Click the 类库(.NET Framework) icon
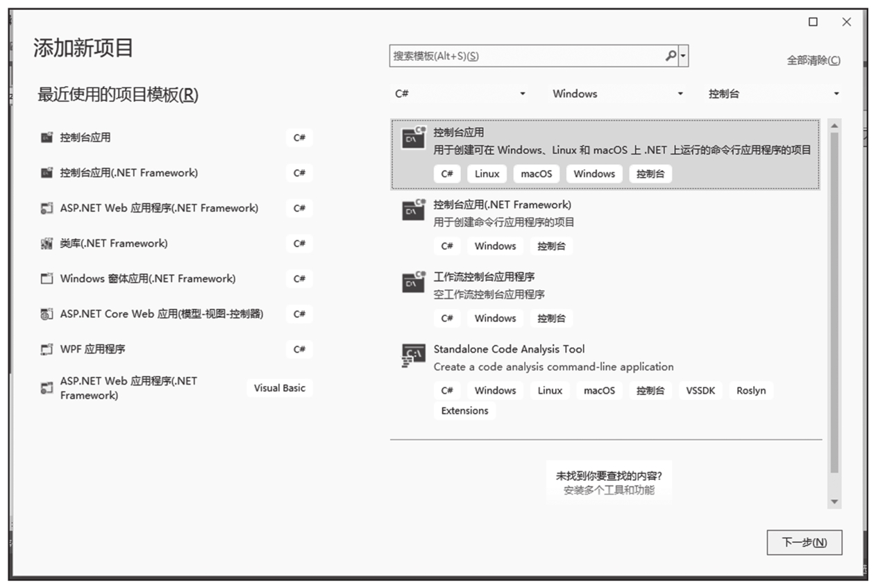Screen dimensions: 876x588 [x=47, y=244]
